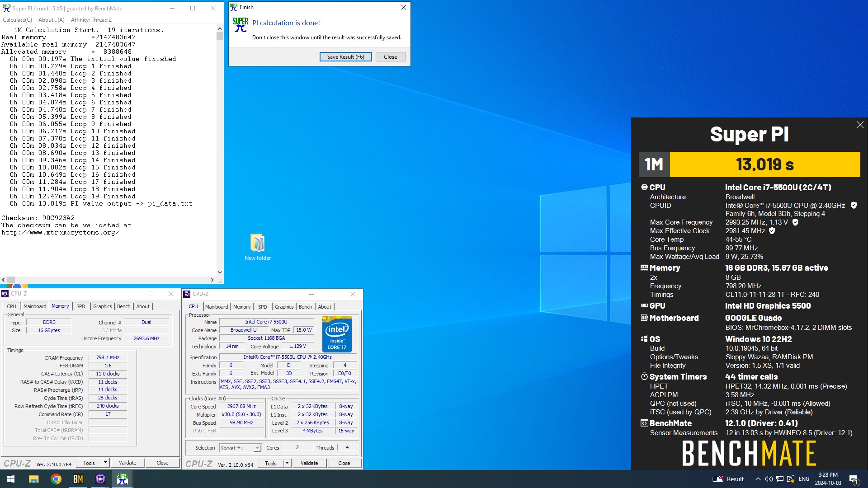Image resolution: width=868 pixels, height=488 pixels.
Task: Click the 13.019 s result bar
Action: click(765, 164)
